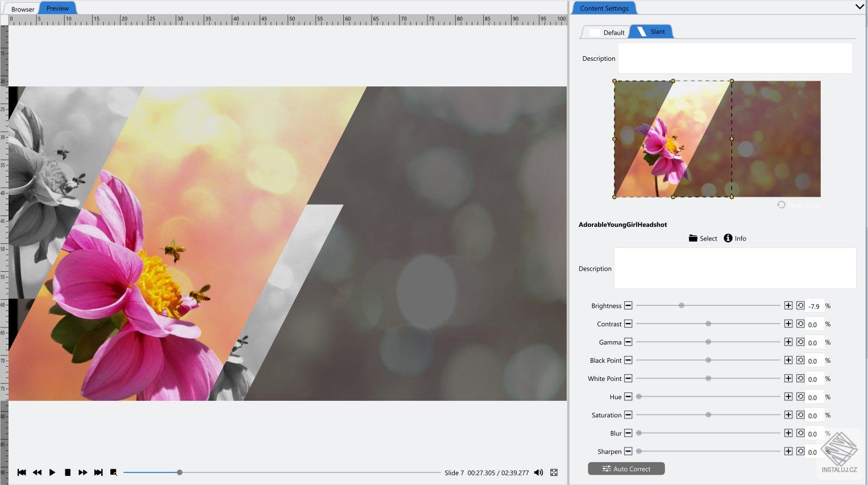Reset the Brightness value with its reset icon
868x485 pixels.
coord(799,305)
